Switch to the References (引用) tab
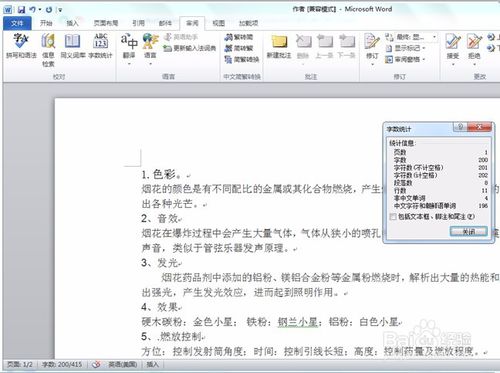The width and height of the screenshot is (500, 373). (138, 23)
